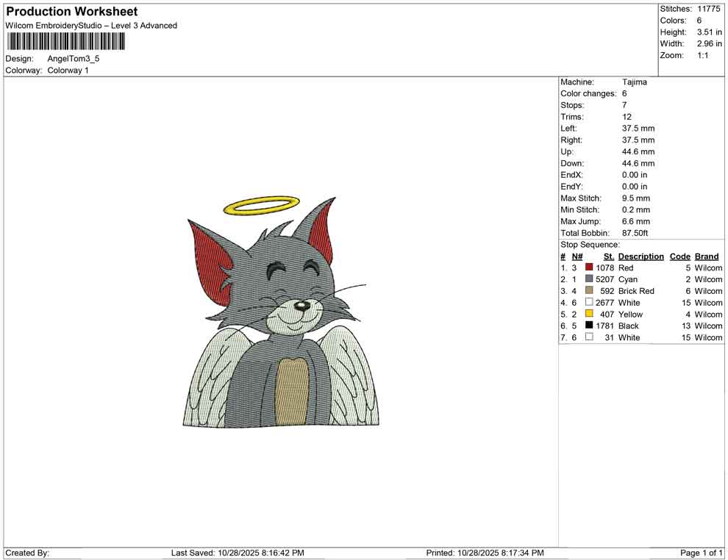Click the Black color swatch
The image size is (728, 560).
[589, 326]
